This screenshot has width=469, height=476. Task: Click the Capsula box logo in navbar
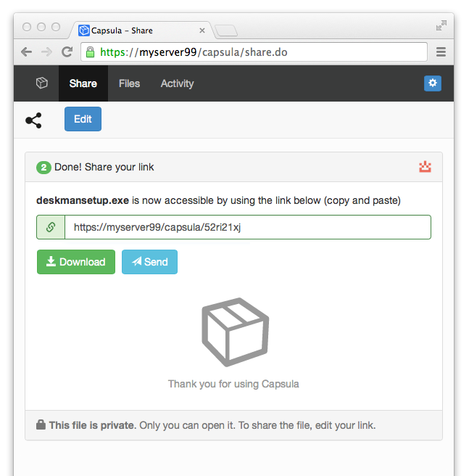coord(42,83)
